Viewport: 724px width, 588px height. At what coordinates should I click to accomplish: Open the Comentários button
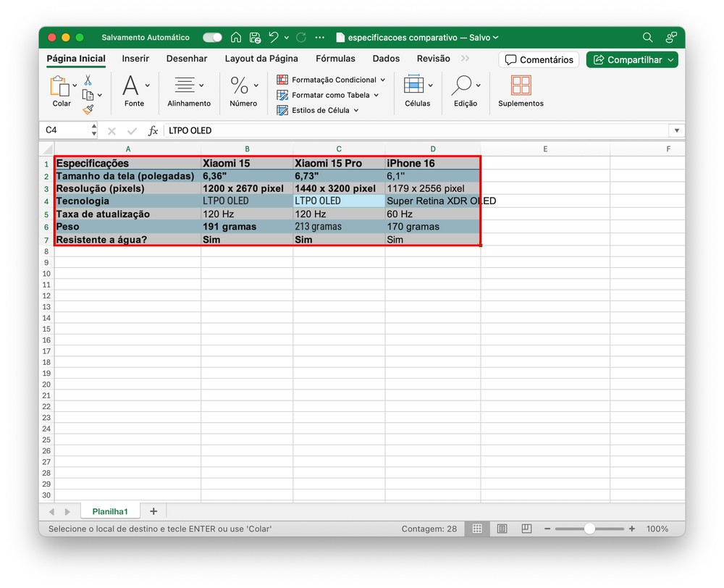539,59
